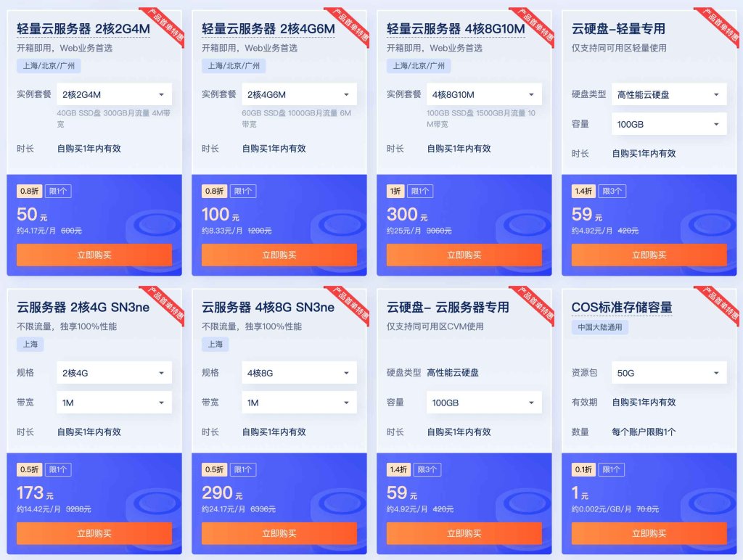Open the 2核2G4M instance plan dropdown
The height and width of the screenshot is (560, 743).
pyautogui.click(x=114, y=94)
